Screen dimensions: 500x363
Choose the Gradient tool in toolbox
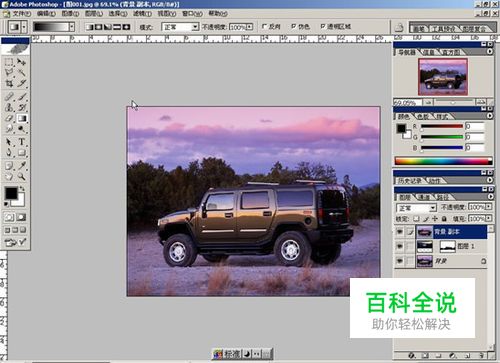[22, 118]
